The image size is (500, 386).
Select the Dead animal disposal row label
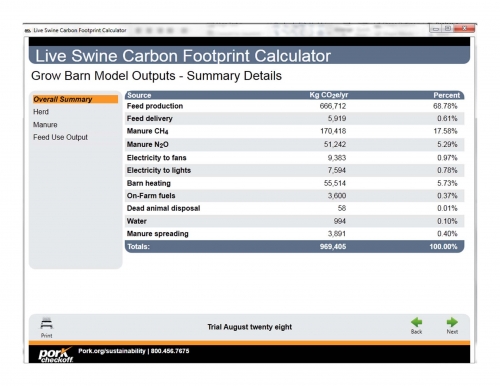point(163,208)
